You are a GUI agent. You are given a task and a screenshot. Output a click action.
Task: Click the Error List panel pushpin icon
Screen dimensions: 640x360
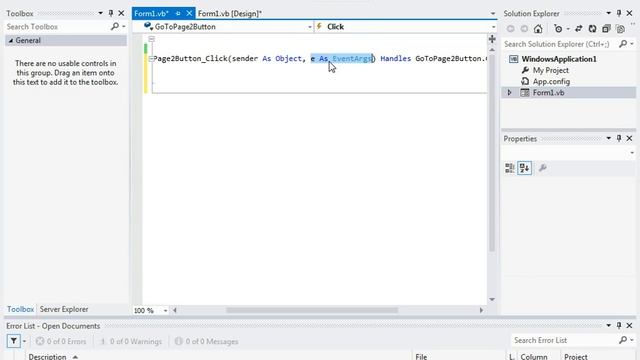[x=619, y=325]
